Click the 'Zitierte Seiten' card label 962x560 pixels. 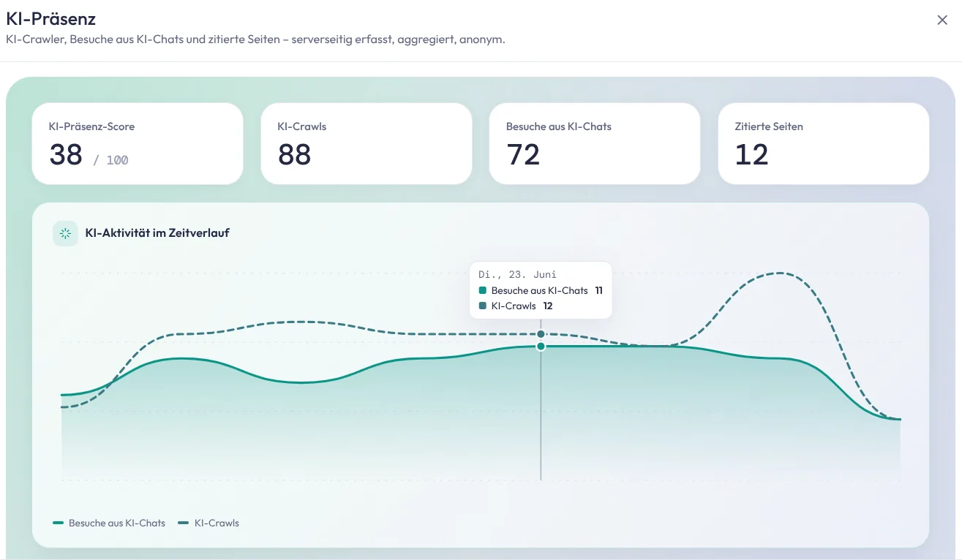(769, 126)
